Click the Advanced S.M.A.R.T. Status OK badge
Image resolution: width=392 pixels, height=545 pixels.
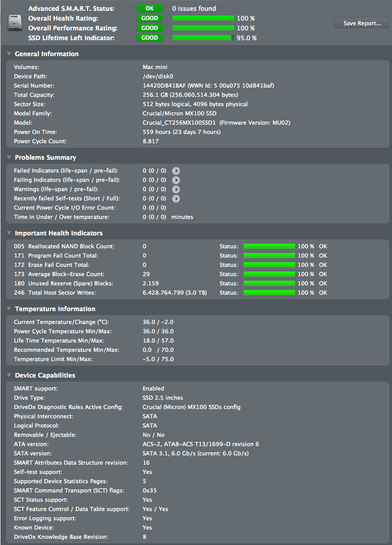[x=149, y=9]
